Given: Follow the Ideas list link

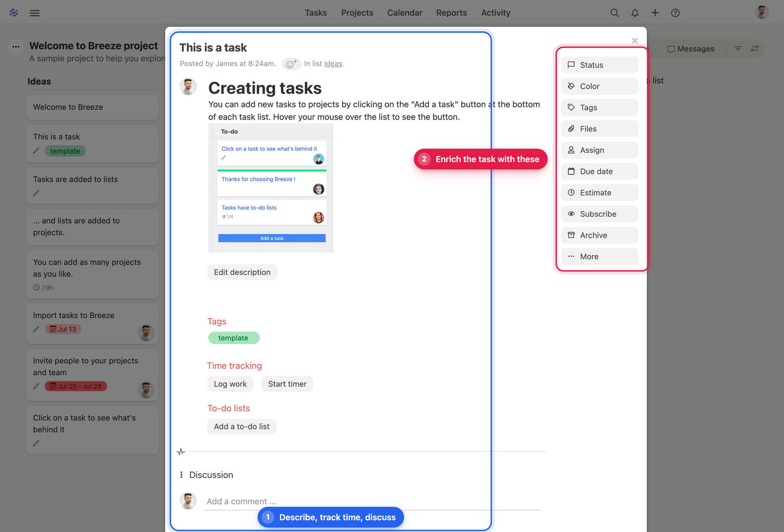Looking at the screenshot, I should [x=333, y=64].
